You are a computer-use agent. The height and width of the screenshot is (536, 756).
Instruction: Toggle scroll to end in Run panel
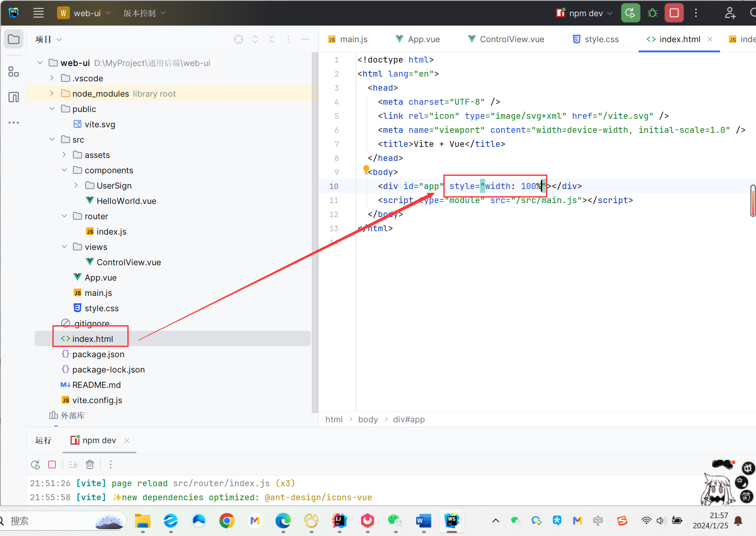[x=73, y=464]
